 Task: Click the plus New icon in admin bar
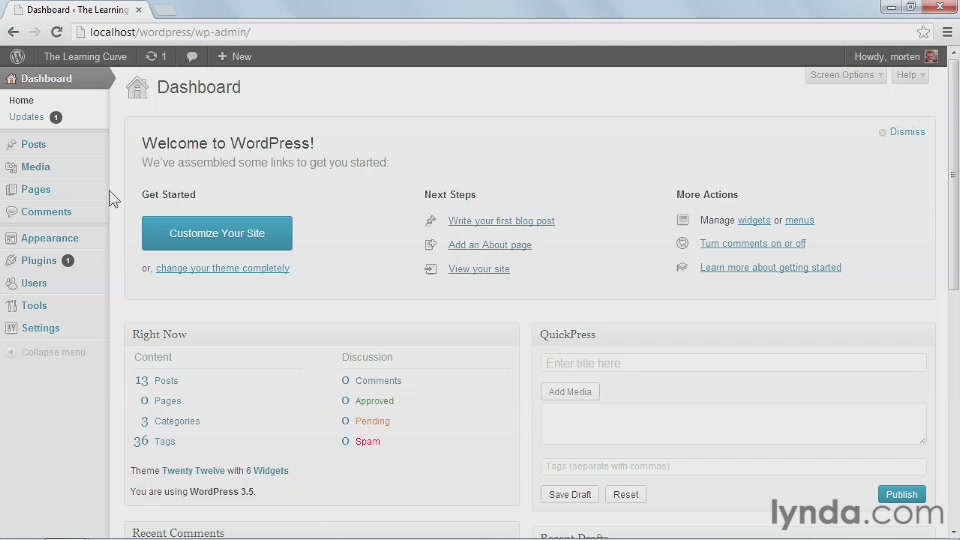click(222, 56)
